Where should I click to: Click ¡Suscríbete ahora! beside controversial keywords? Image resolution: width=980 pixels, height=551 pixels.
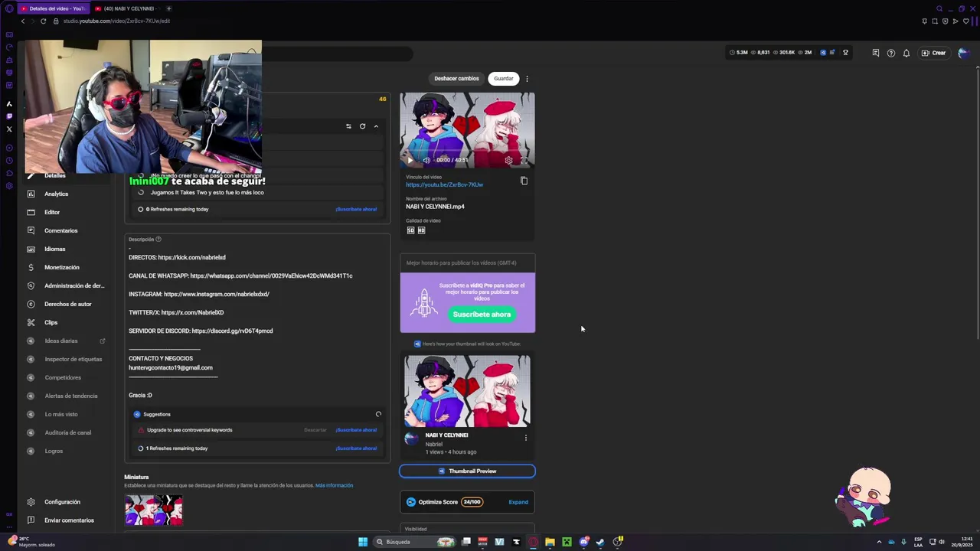tap(356, 430)
